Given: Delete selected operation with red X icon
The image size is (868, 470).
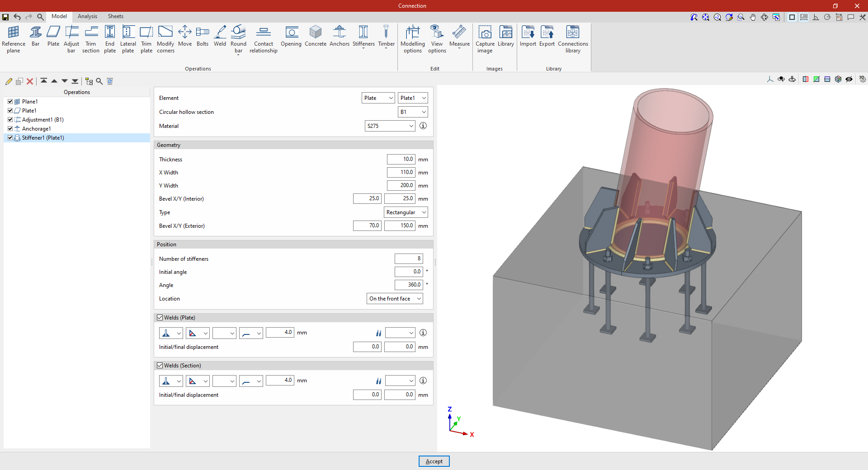Looking at the screenshot, I should tap(30, 81).
